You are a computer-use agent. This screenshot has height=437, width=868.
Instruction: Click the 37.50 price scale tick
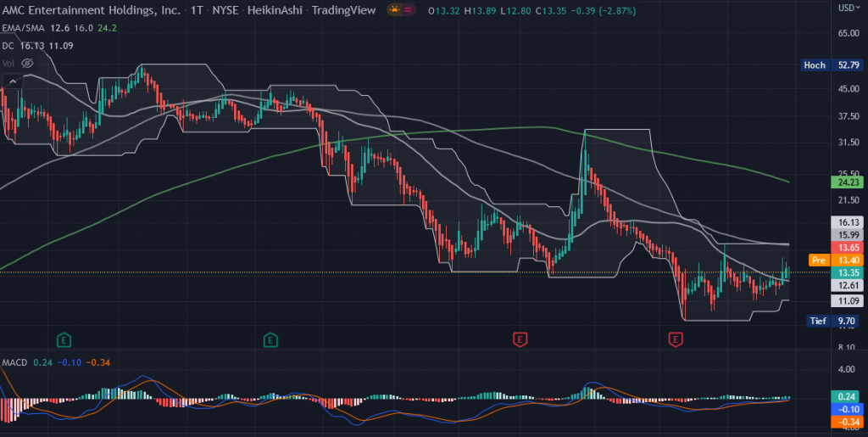848,116
